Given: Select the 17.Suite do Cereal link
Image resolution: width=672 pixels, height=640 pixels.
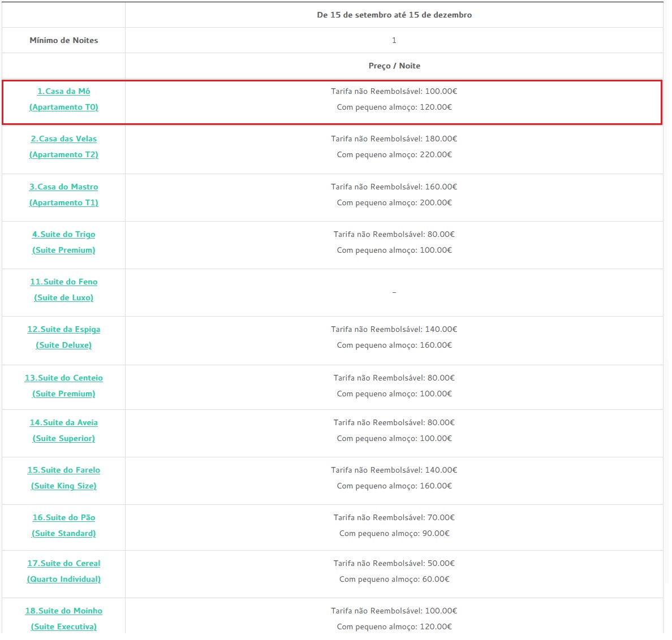Looking at the screenshot, I should (64, 564).
